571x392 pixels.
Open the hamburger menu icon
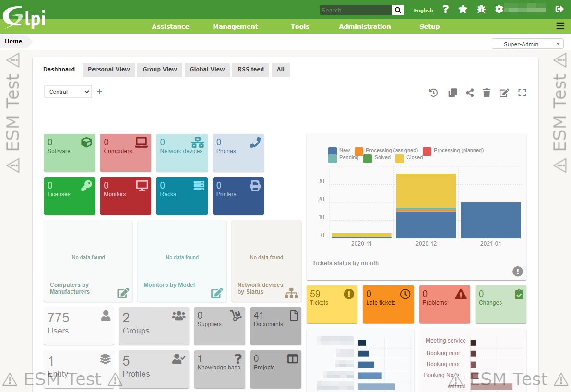tap(560, 26)
